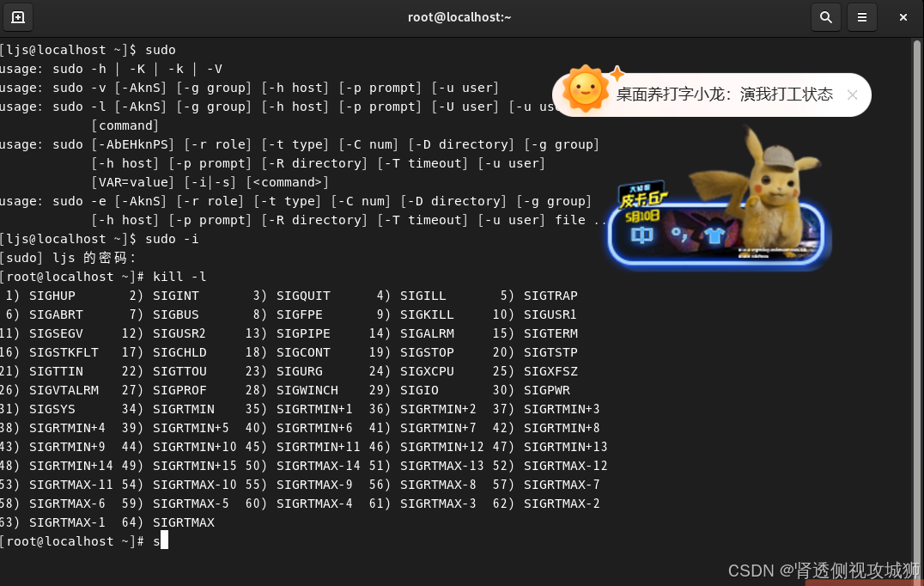Click signal entry SIGIO
The height and width of the screenshot is (586, 924).
pos(419,390)
